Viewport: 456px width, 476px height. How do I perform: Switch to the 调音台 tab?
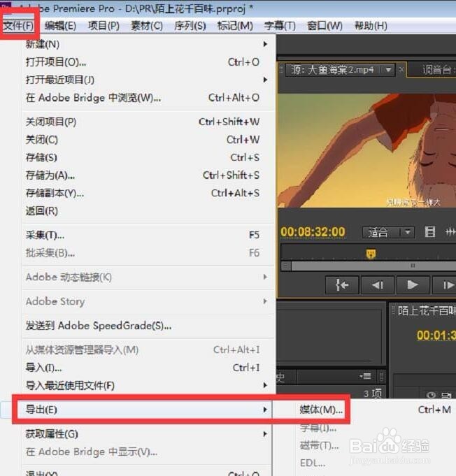[x=437, y=70]
